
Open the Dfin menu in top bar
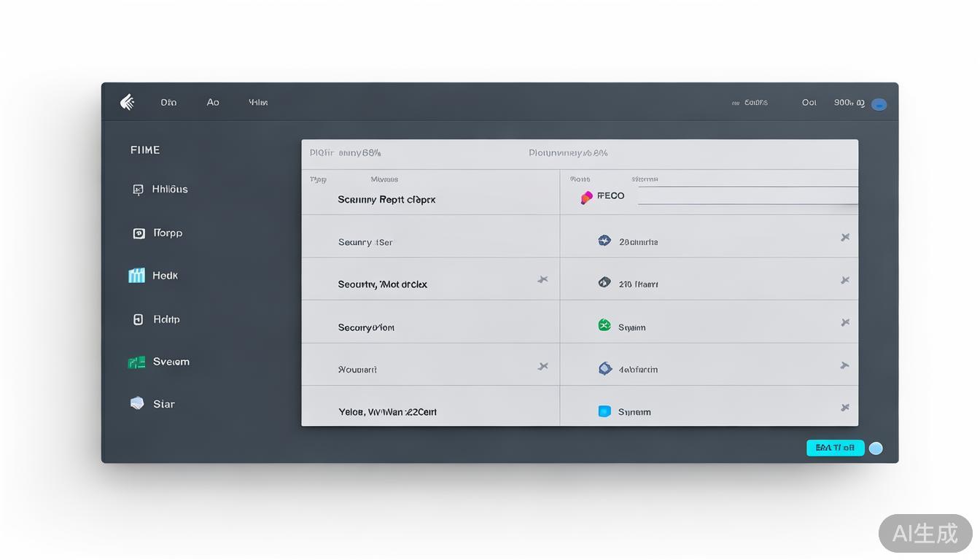(x=168, y=103)
